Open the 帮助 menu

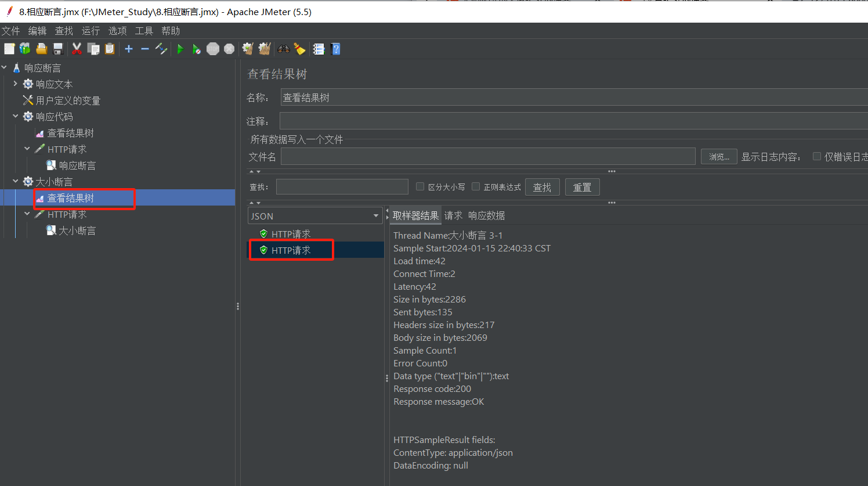(171, 31)
